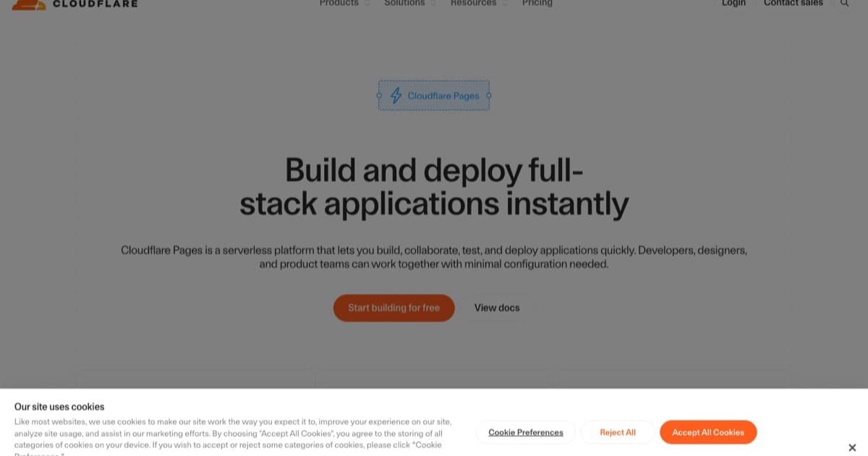868x456 pixels.
Task: Expand the Products menu
Action: [x=344, y=3]
